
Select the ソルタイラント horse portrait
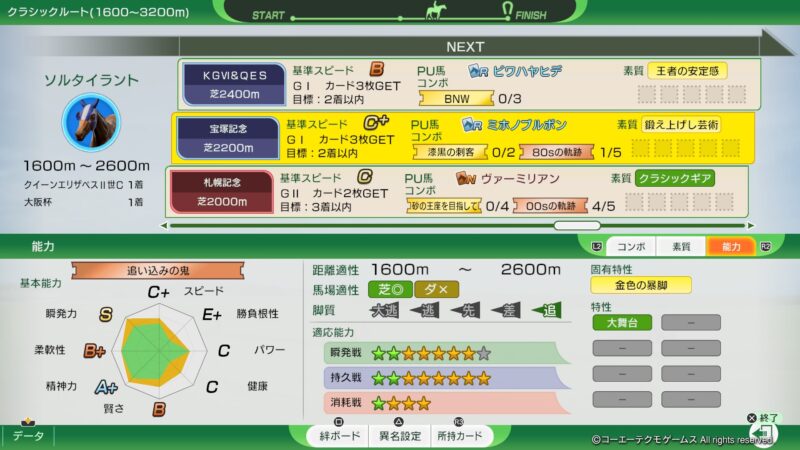[91, 122]
